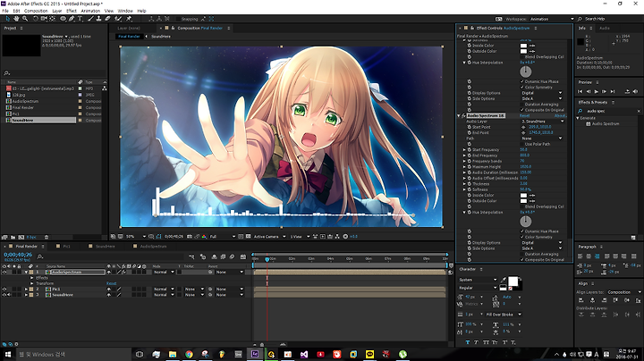Select the Pan Behind anchor point tool

(52, 19)
